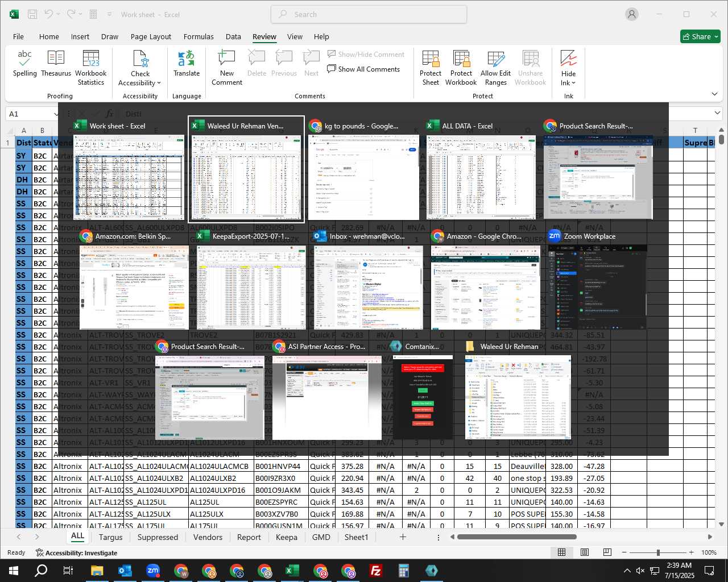Screen dimensions: 728x582
Task: Open the Thesaurus tool
Action: [56, 63]
